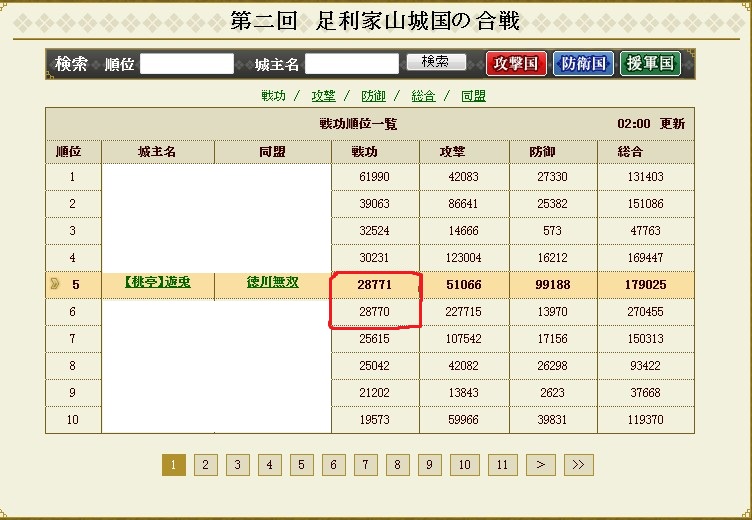752x520 pixels.
Task: Click the 防御 value 573
Action: pyautogui.click(x=552, y=231)
